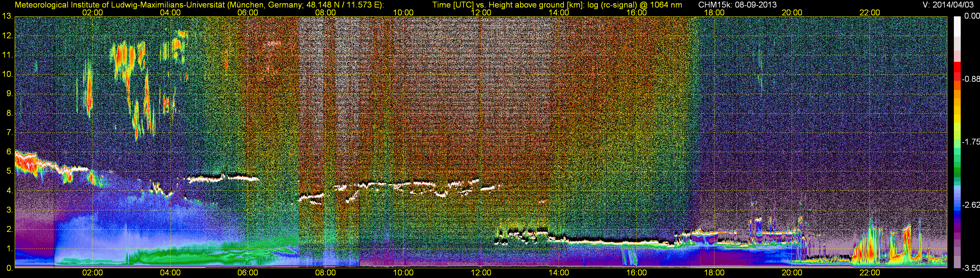Click the 13 km height axis label
This screenshot has height=278, width=980.
7,16
